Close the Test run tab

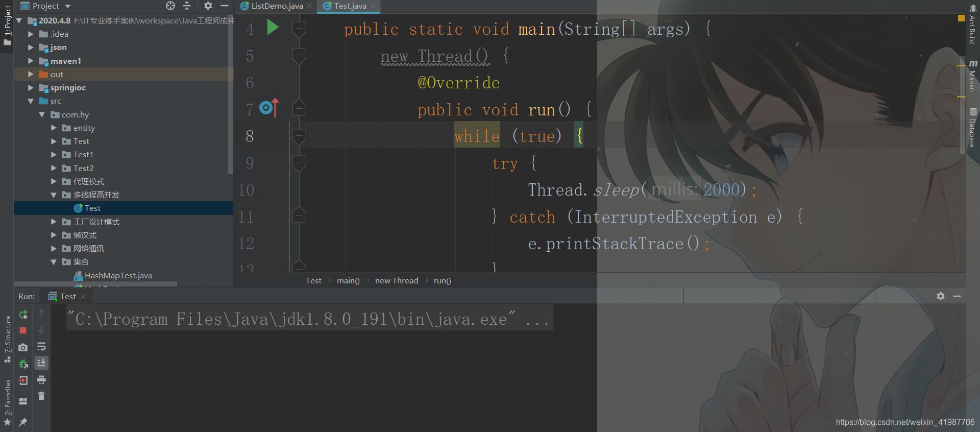click(83, 297)
